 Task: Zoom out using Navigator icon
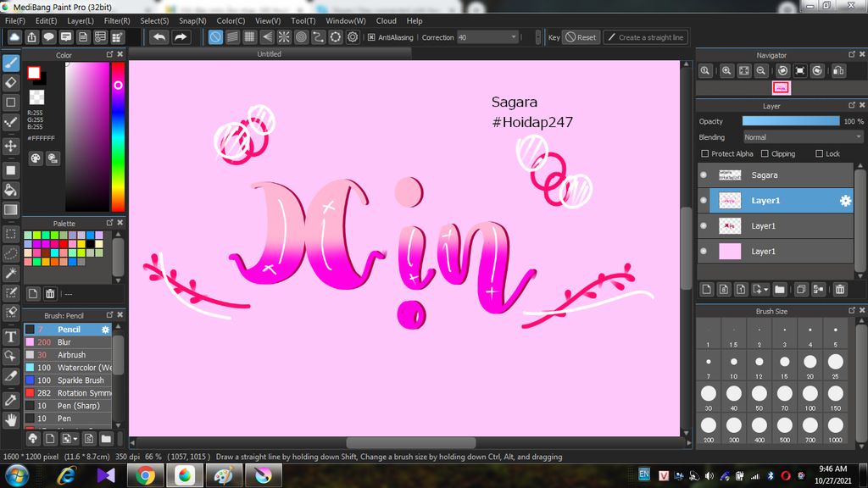(761, 71)
